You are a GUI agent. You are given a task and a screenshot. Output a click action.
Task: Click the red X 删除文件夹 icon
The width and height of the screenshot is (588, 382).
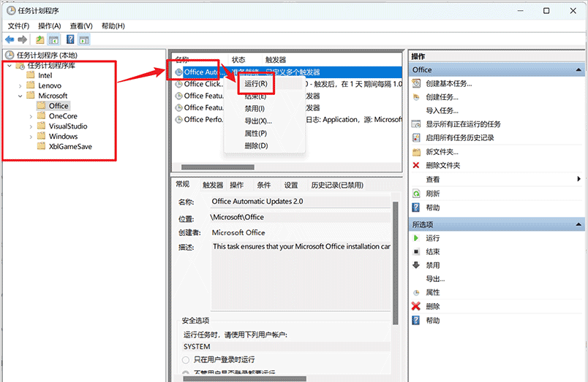(416, 165)
